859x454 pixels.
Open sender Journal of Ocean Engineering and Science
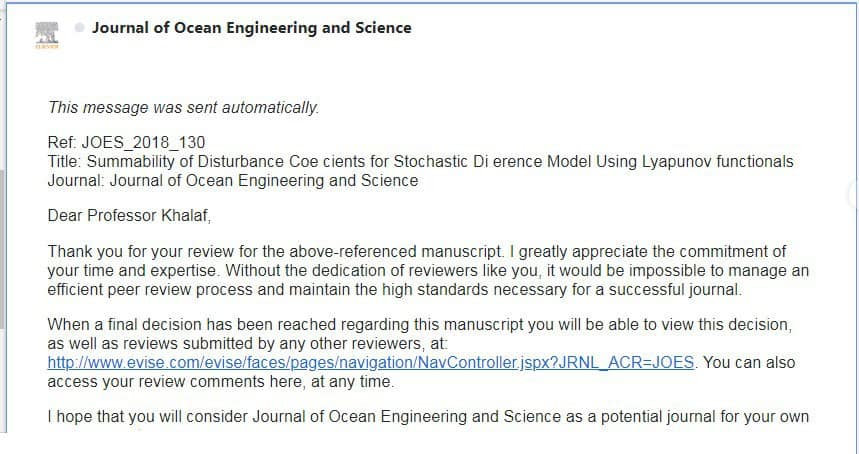coord(251,28)
